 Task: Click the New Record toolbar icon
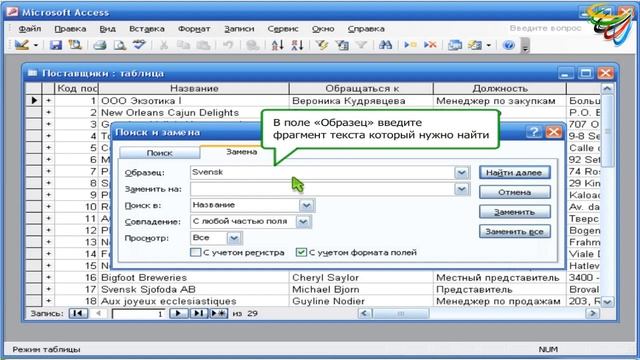tap(410, 45)
